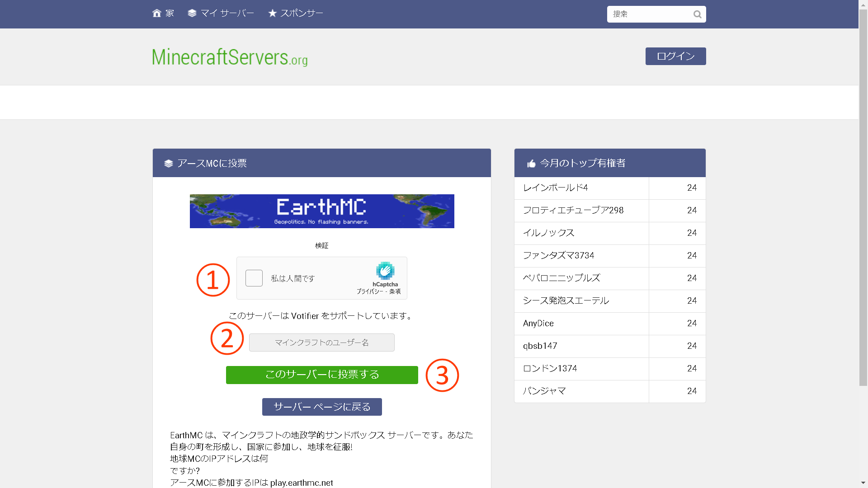Screen dimensions: 868x488
Task: Check the 私は人間です captcha checkbox
Action: 254,278
